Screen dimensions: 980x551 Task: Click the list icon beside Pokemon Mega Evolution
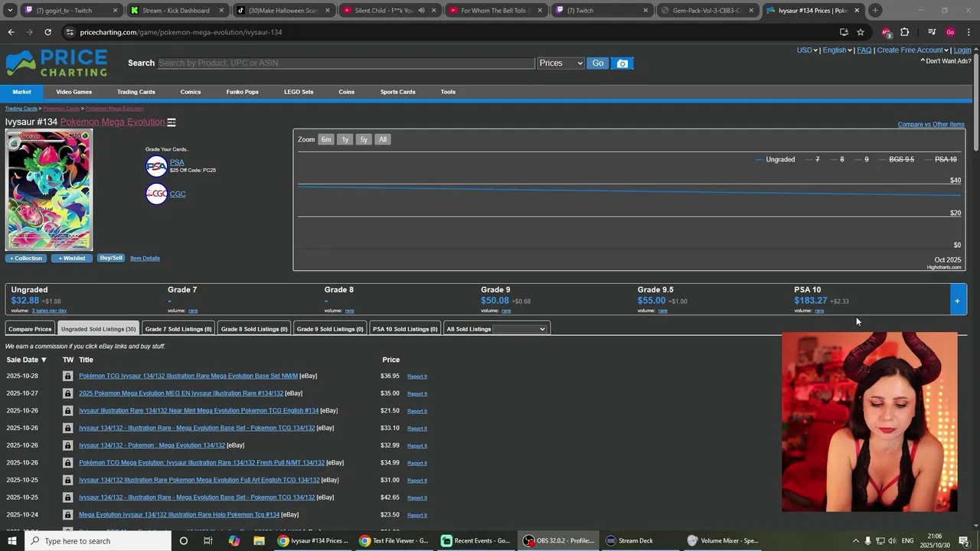pos(171,122)
